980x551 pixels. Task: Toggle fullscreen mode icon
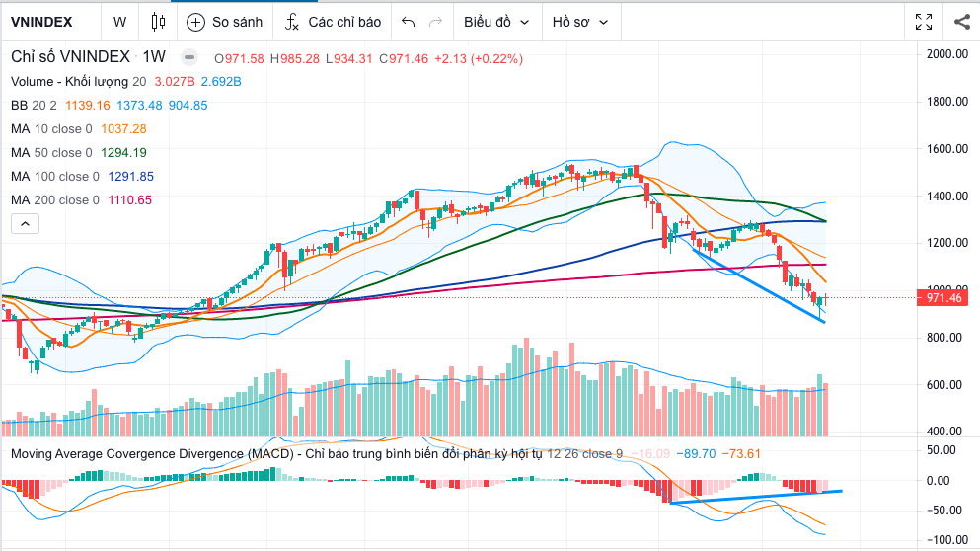coord(924,22)
